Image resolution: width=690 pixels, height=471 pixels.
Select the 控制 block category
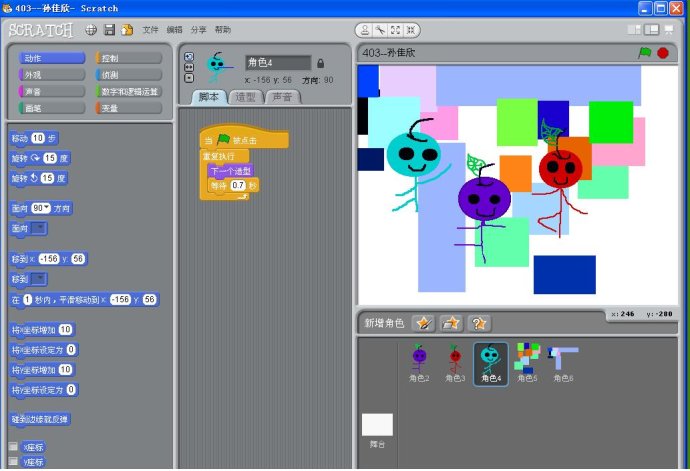128,59
